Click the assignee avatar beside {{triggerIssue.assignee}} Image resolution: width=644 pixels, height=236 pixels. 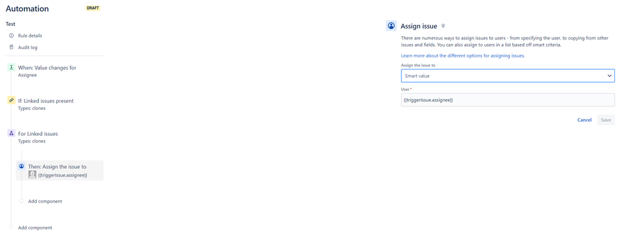coord(32,175)
